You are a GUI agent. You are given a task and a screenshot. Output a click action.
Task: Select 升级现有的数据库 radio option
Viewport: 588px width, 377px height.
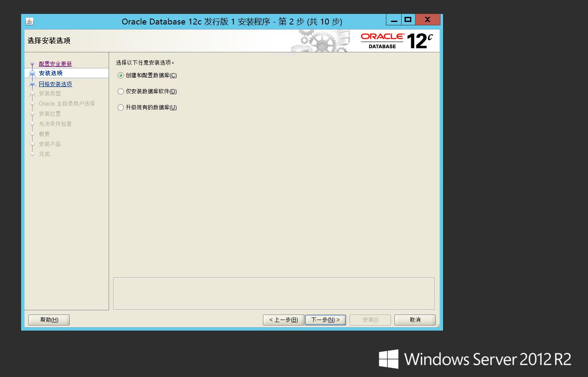pyautogui.click(x=147, y=108)
